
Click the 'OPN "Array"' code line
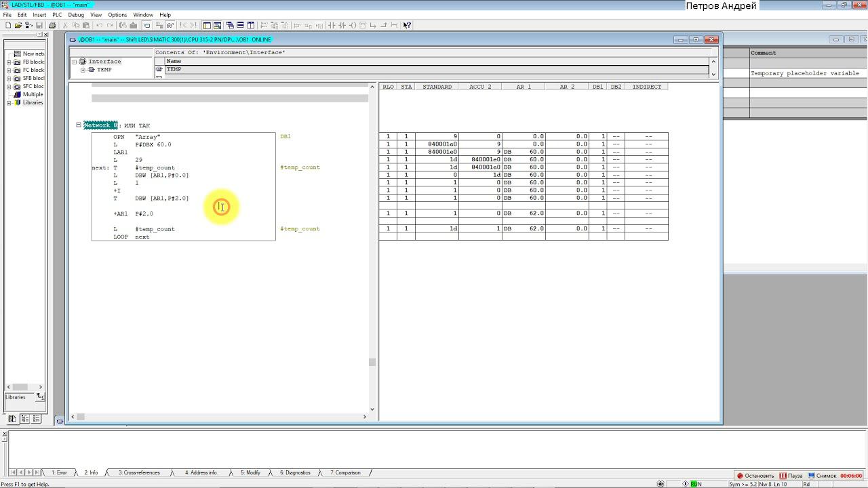coord(136,137)
